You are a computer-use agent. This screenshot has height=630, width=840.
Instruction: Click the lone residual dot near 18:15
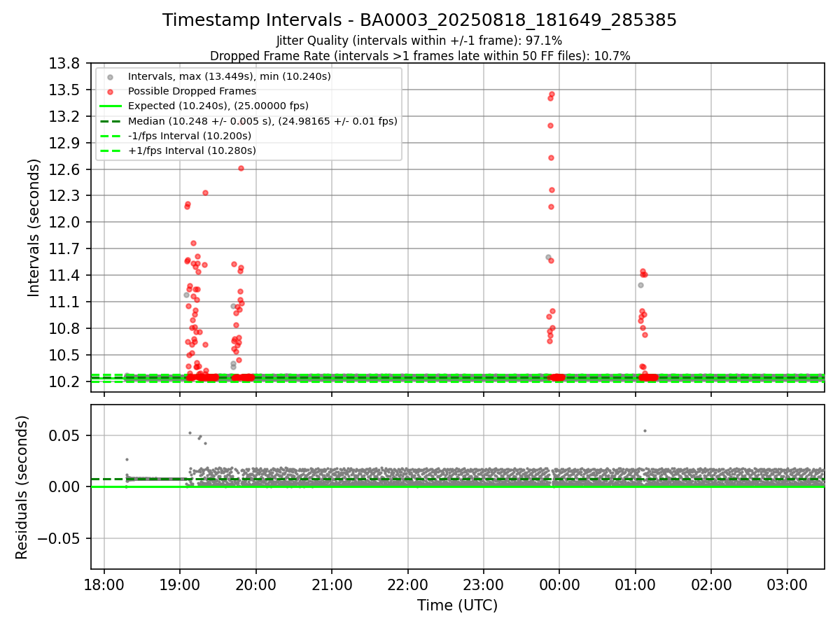(x=127, y=459)
